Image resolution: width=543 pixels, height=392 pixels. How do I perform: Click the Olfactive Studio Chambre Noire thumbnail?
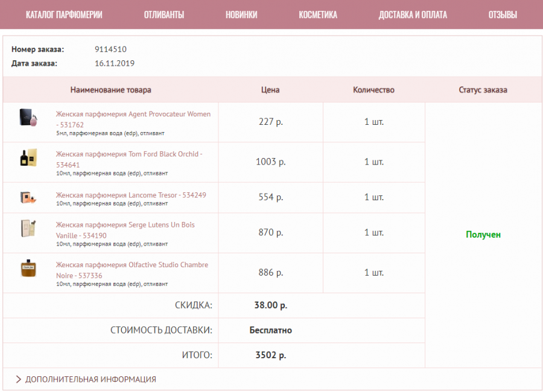click(28, 268)
